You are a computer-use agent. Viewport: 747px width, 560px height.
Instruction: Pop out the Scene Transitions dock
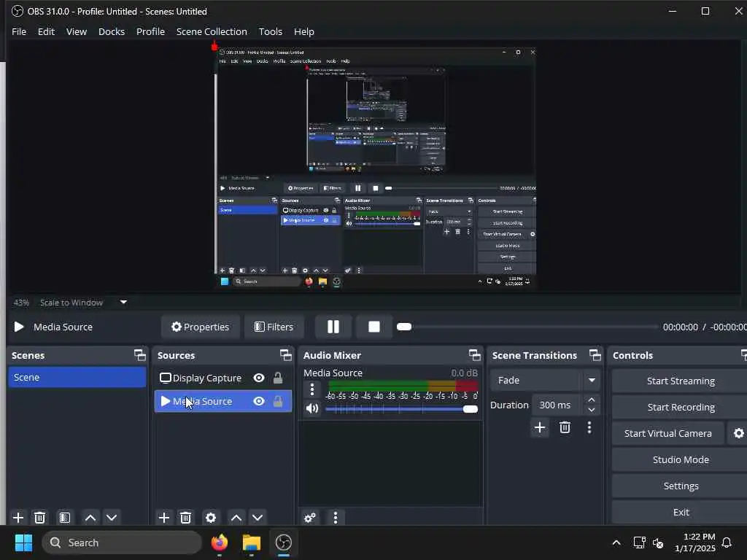595,355
